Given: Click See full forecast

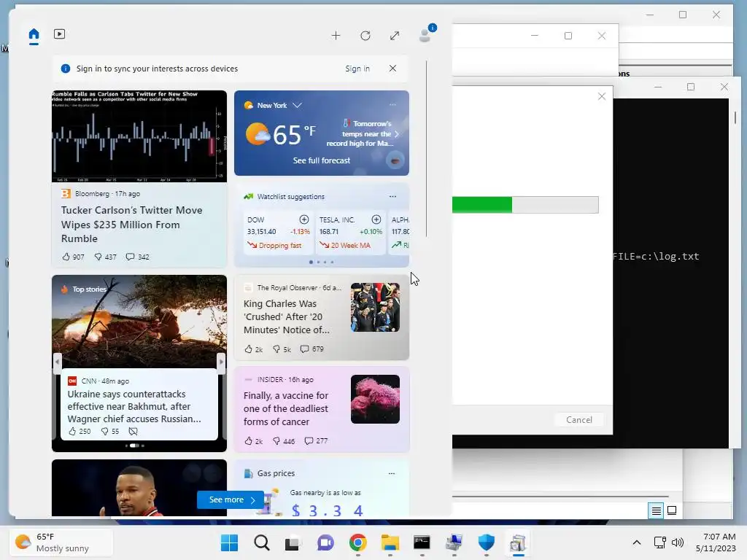Looking at the screenshot, I should pos(322,160).
